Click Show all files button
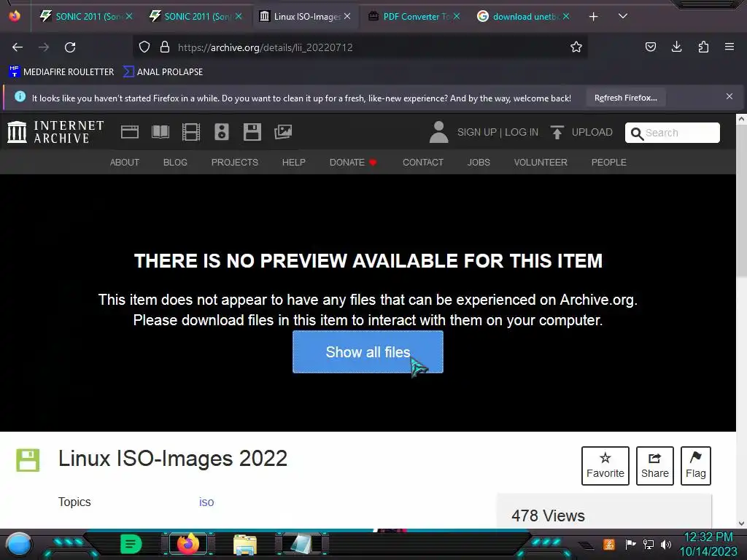This screenshot has width=747, height=560. (368, 352)
